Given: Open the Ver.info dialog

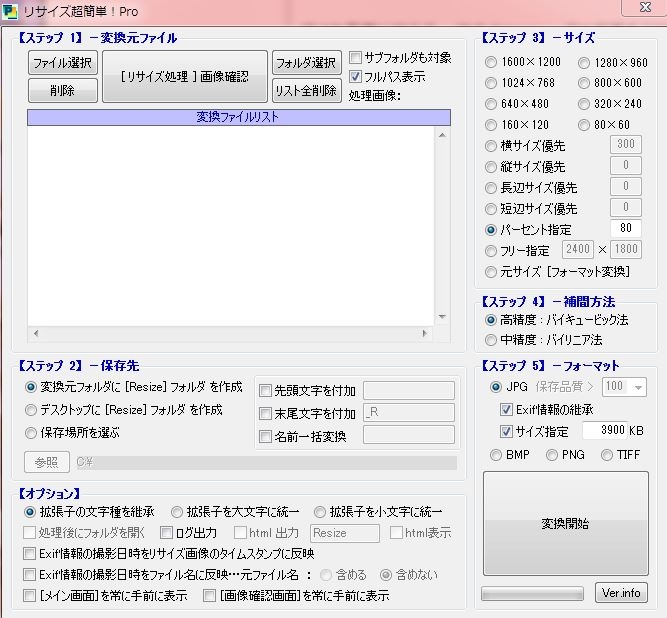Looking at the screenshot, I should 621,593.
